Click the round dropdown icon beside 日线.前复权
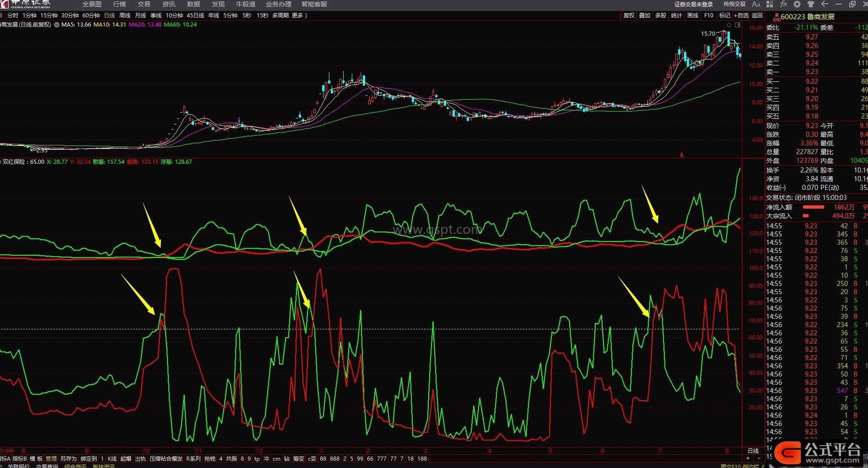 click(57, 25)
